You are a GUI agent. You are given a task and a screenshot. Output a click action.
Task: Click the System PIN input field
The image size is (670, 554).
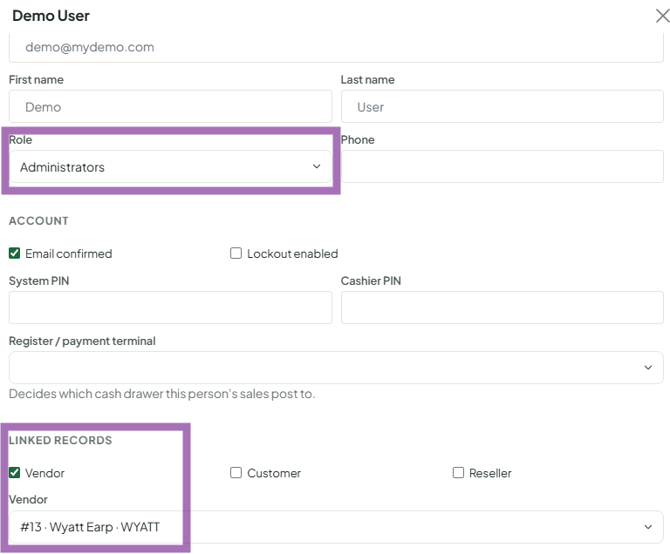coord(170,308)
